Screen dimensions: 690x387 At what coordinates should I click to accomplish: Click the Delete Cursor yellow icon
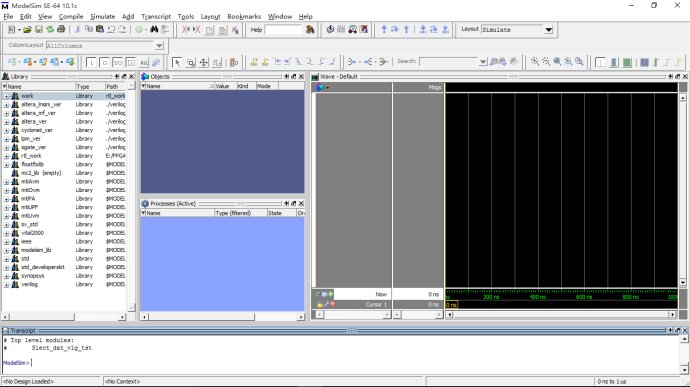pyautogui.click(x=265, y=62)
